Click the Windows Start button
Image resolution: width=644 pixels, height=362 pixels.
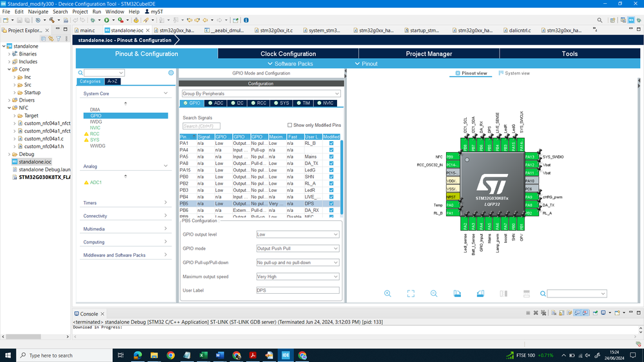pos(8,355)
